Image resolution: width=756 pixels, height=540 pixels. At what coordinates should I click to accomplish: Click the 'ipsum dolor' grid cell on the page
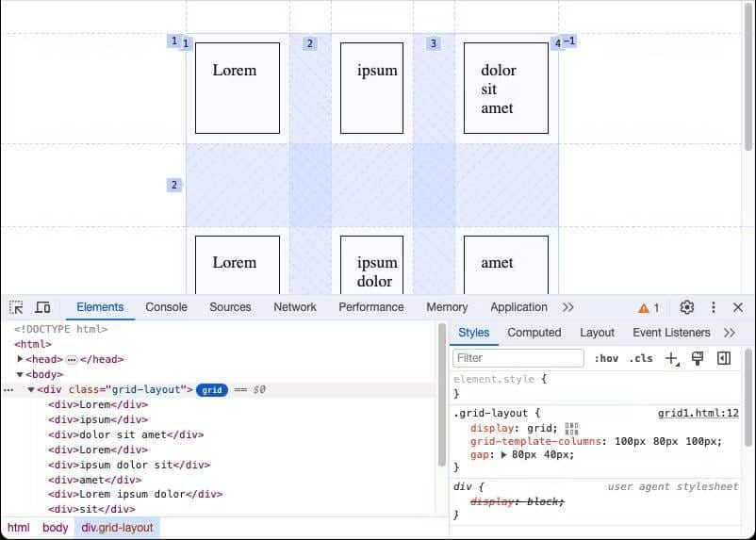coord(371,265)
